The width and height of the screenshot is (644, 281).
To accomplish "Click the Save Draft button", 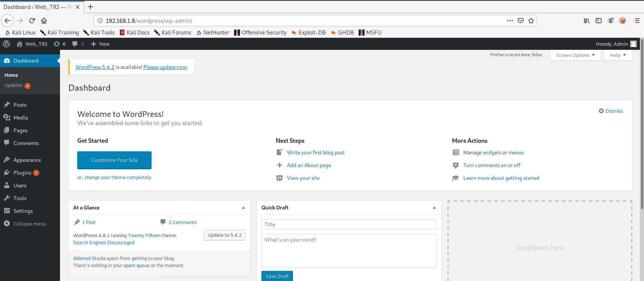I will pyautogui.click(x=277, y=276).
